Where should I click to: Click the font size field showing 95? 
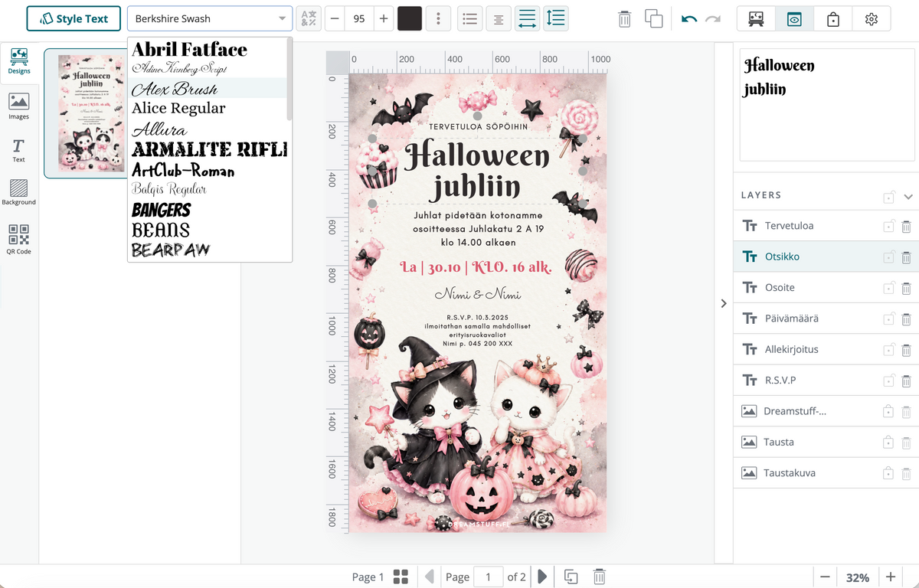tap(359, 18)
